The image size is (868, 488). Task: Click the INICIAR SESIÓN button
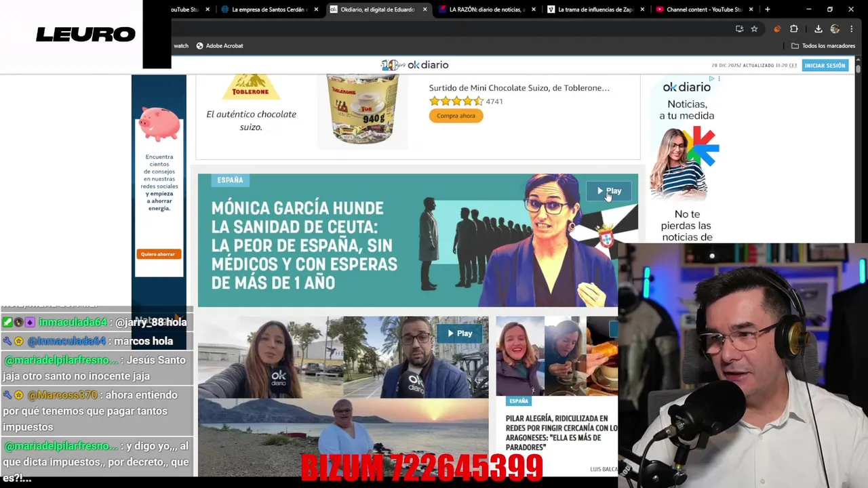point(825,65)
